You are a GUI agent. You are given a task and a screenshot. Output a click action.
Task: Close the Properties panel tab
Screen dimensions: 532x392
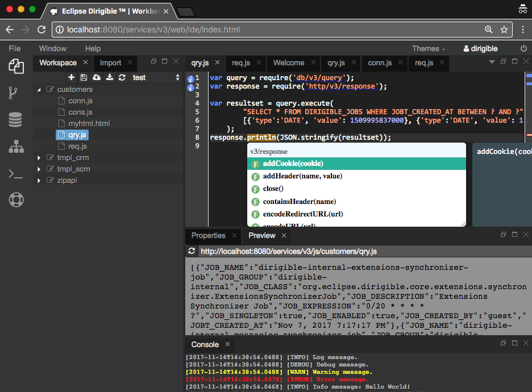(234, 235)
